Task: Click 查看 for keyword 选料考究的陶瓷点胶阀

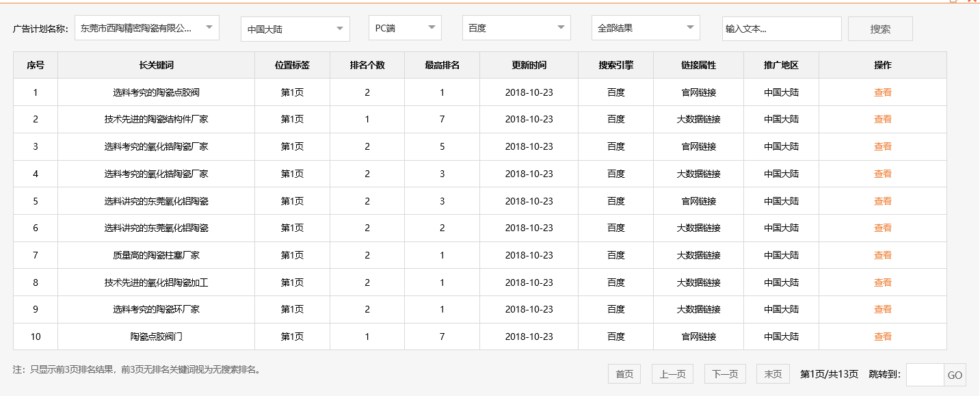Action: (x=882, y=92)
